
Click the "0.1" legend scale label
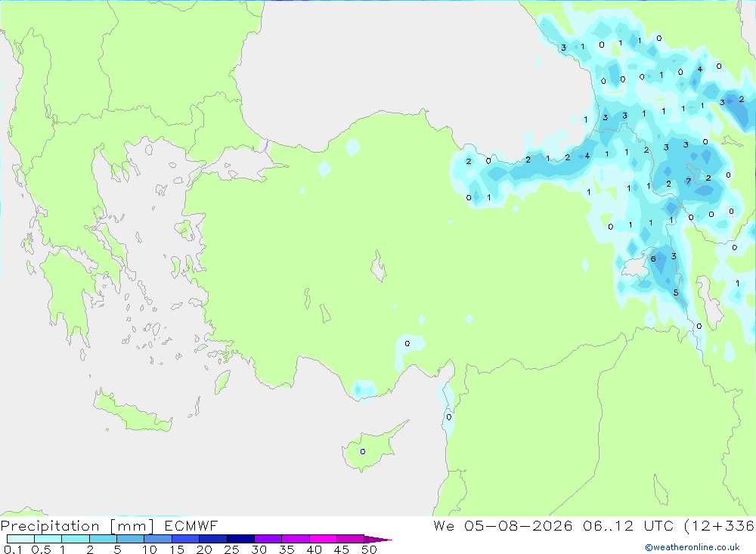coord(13,549)
